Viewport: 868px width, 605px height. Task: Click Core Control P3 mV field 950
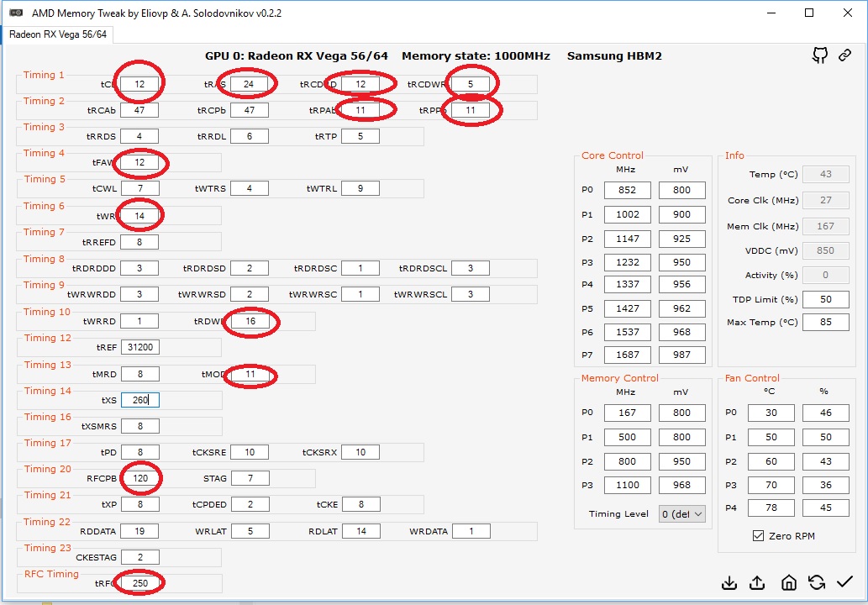pyautogui.click(x=682, y=262)
